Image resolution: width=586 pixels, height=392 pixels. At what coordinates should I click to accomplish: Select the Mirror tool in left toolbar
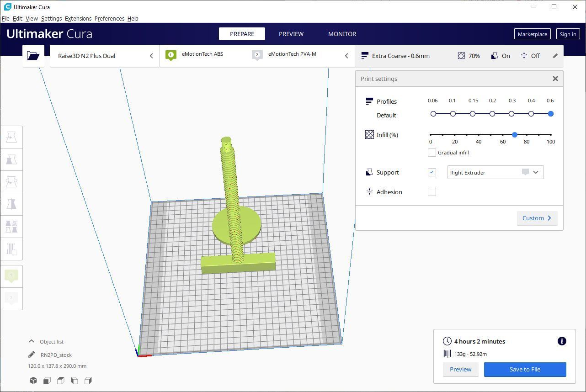[11, 204]
